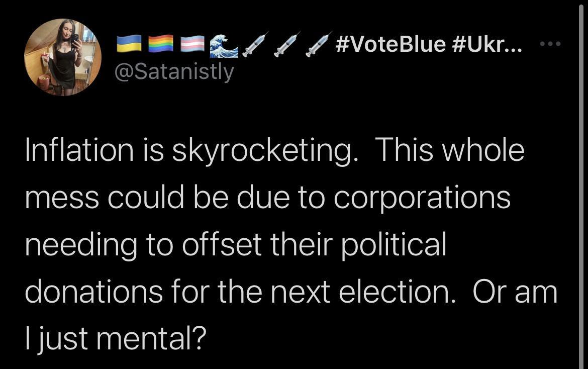Image resolution: width=588 pixels, height=369 pixels.
Task: Expand the truncated display name
Action: tap(513, 44)
